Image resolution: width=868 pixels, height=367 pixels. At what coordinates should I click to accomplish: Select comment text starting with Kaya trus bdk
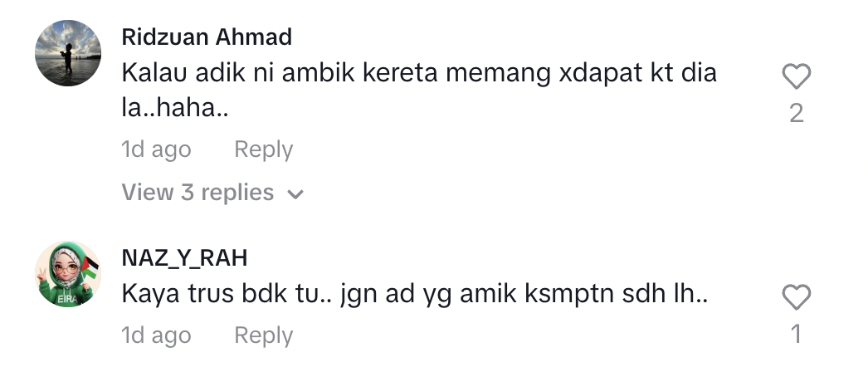pyautogui.click(x=415, y=293)
